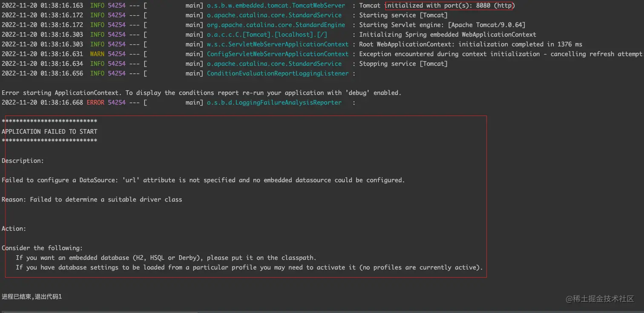Click the driver class reason line
The height and width of the screenshot is (313, 644).
coord(92,199)
